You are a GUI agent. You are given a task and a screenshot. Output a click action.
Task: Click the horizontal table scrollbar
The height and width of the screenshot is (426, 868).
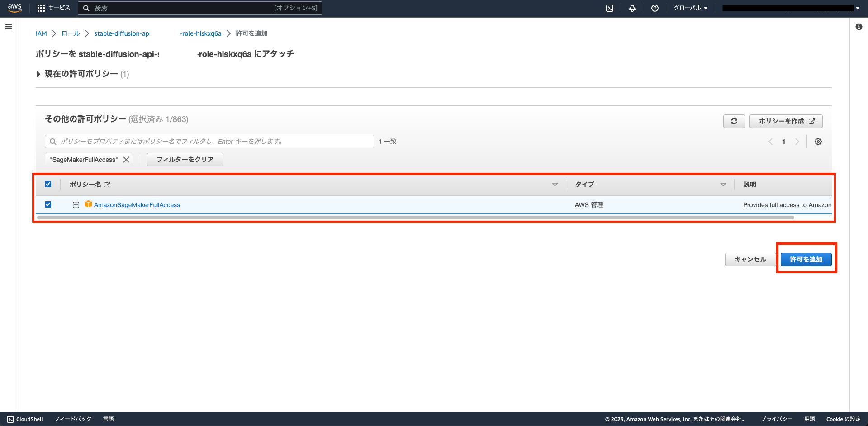pyautogui.click(x=415, y=218)
